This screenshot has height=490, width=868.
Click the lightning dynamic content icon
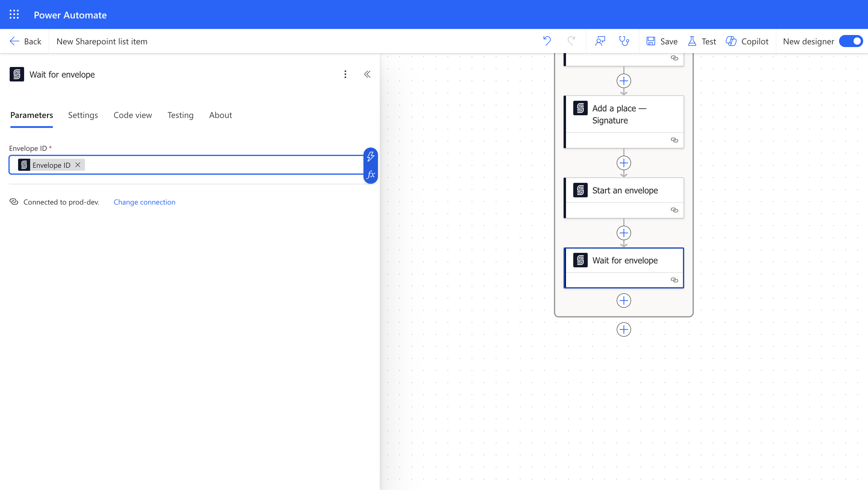pos(370,157)
